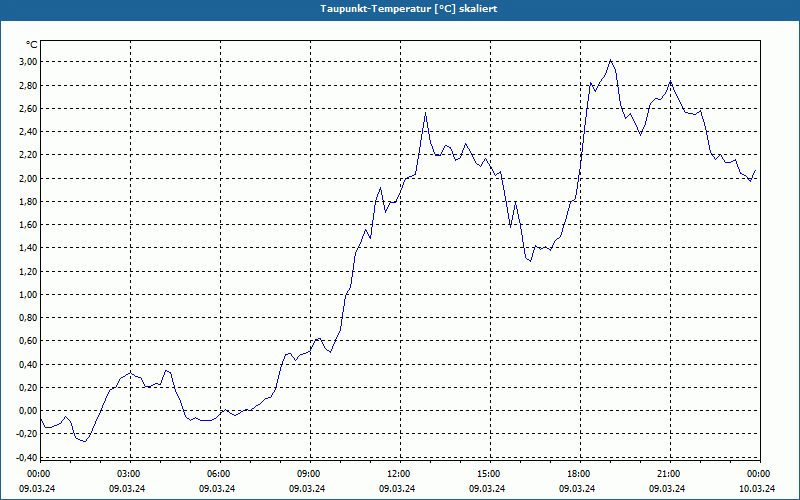Select the positive 0,20 y-axis label
The width and height of the screenshot is (800, 500).
pos(29,387)
